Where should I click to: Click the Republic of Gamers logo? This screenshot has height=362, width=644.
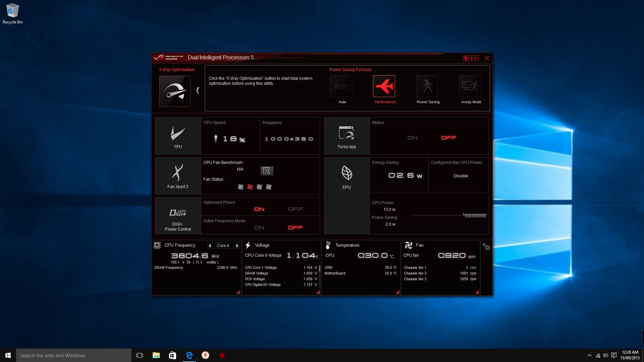pyautogui.click(x=168, y=58)
